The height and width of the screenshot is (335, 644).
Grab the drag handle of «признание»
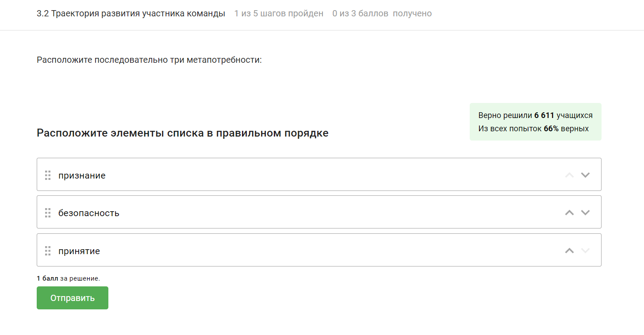pyautogui.click(x=48, y=175)
